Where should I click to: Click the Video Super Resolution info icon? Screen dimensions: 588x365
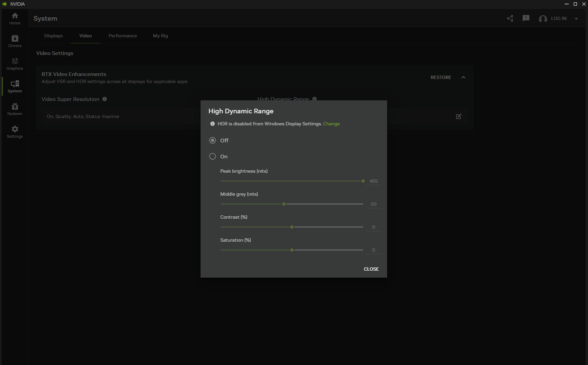pos(105,99)
